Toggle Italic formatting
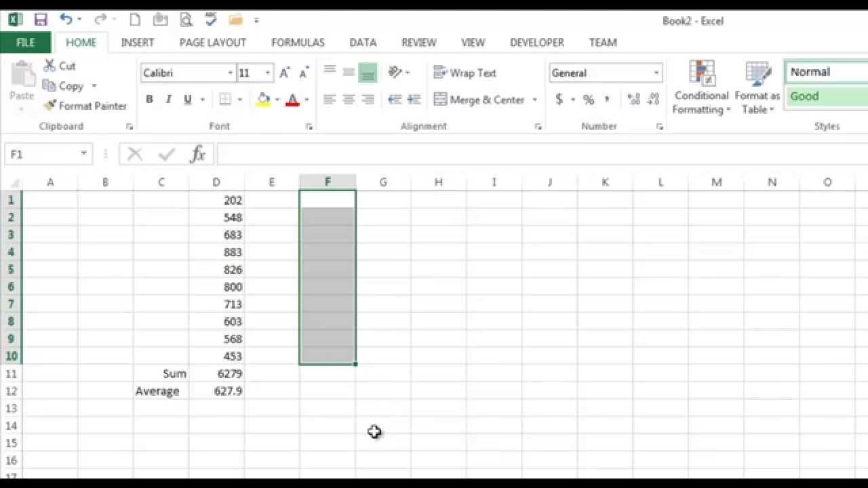This screenshot has width=868, height=488. 168,100
